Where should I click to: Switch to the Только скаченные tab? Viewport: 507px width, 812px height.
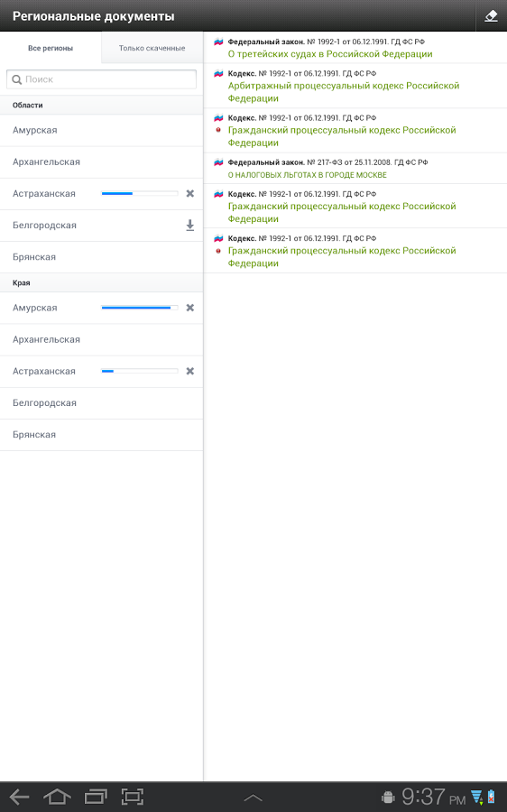pyautogui.click(x=152, y=48)
